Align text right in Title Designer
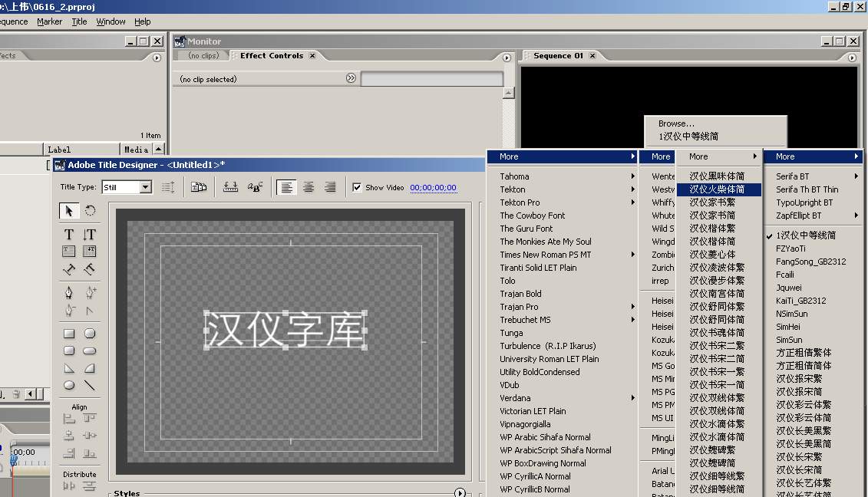This screenshot has width=868, height=497. click(x=330, y=187)
